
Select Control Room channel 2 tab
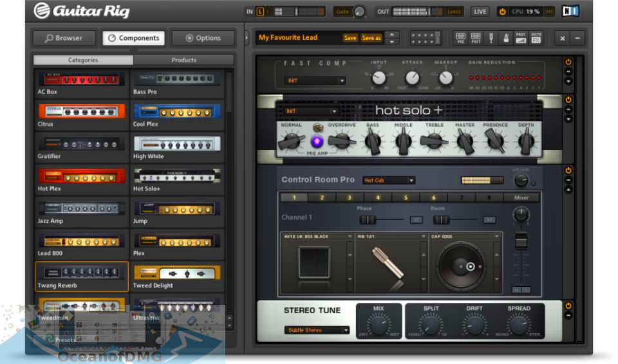(322, 197)
